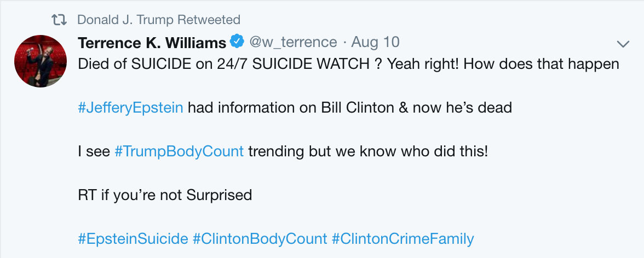This screenshot has width=644, height=258.
Task: Open the #JefferyEpstein hashtag
Action: pyautogui.click(x=130, y=108)
